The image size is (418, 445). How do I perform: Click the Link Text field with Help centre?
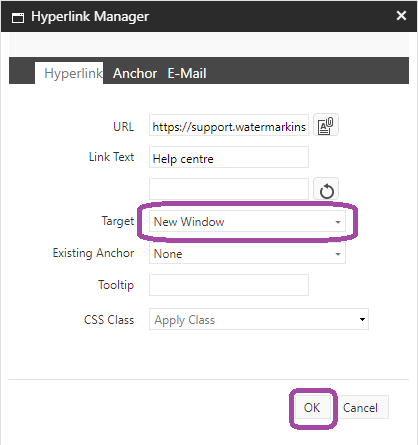[229, 157]
